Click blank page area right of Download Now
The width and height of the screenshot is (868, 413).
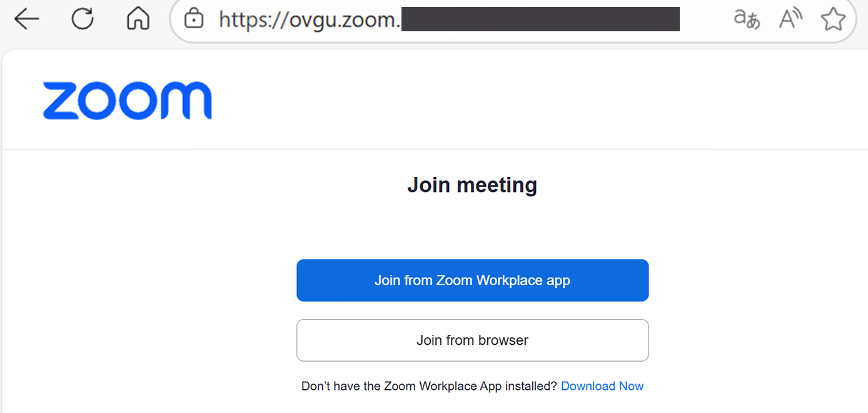pos(750,386)
